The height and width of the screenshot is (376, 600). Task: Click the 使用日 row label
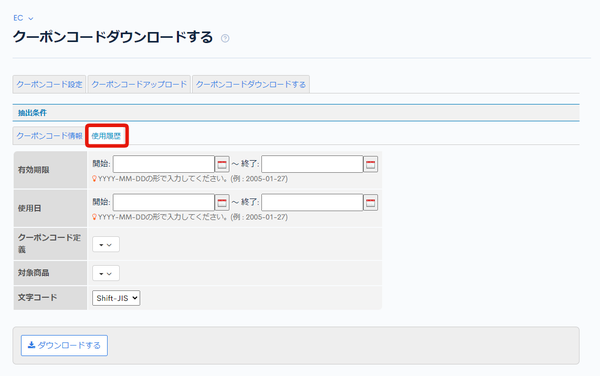tap(29, 208)
